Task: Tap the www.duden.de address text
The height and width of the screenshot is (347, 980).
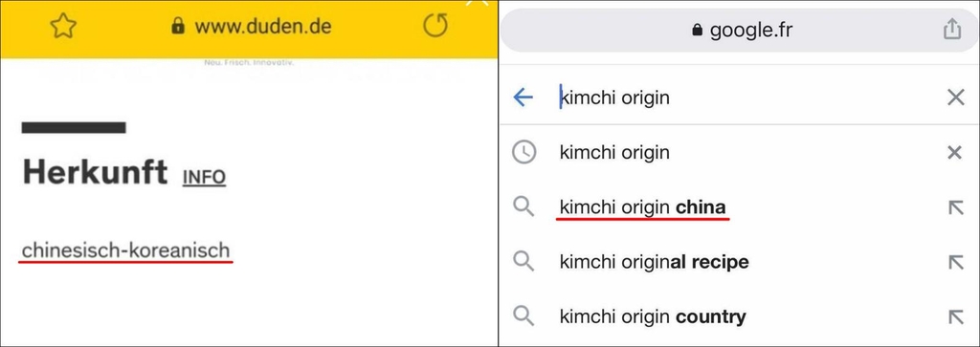Action: [x=262, y=26]
